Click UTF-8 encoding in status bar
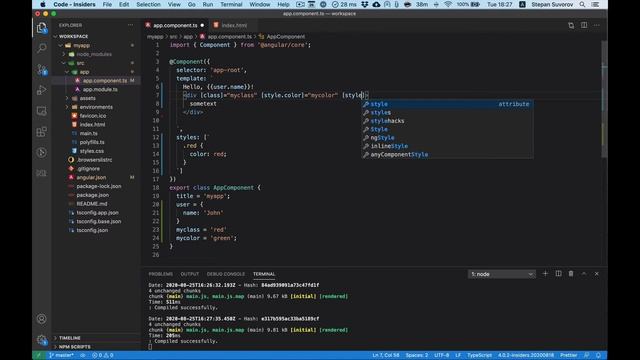 [x=442, y=356]
